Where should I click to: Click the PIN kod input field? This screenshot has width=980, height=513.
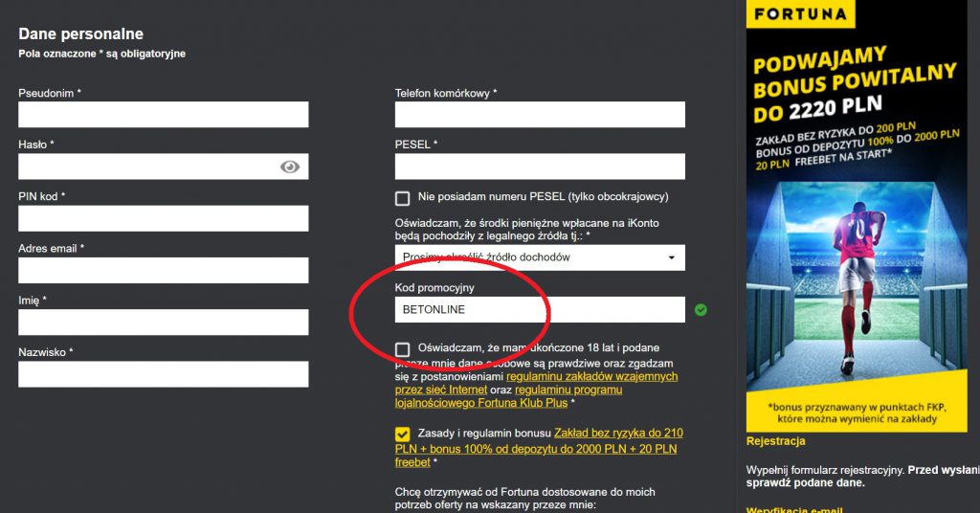[163, 218]
